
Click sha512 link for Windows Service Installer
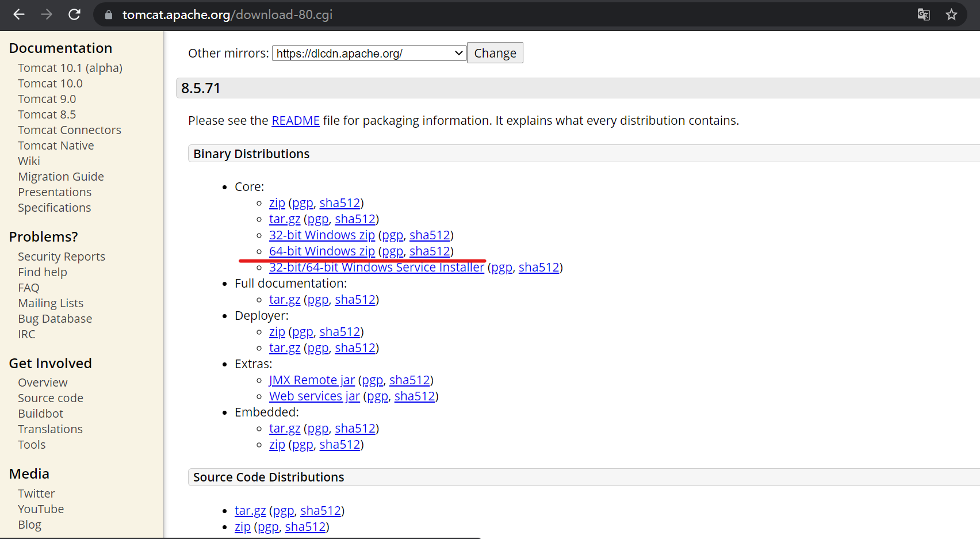coord(539,267)
